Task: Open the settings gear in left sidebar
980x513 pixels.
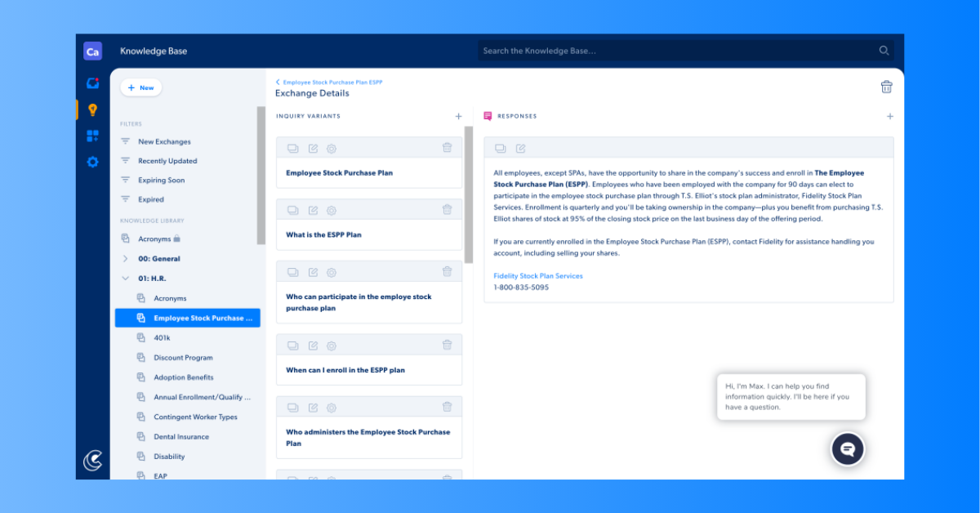Action: point(92,162)
